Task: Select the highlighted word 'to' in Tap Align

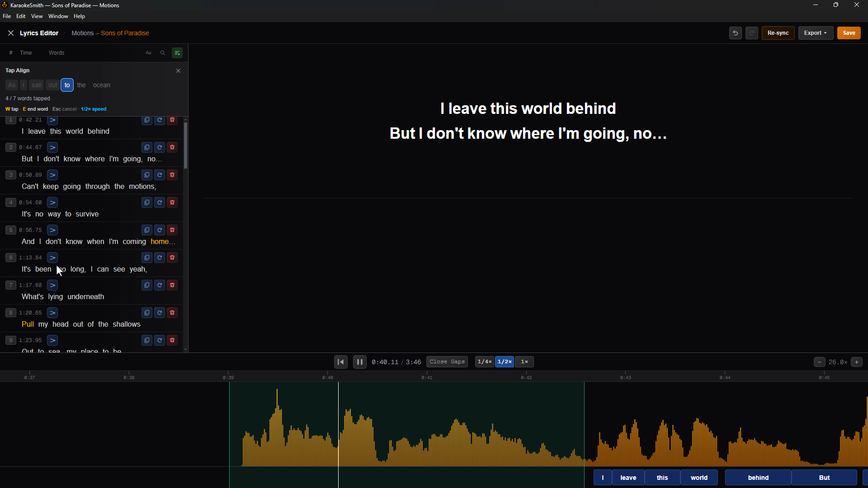Action: pos(67,85)
